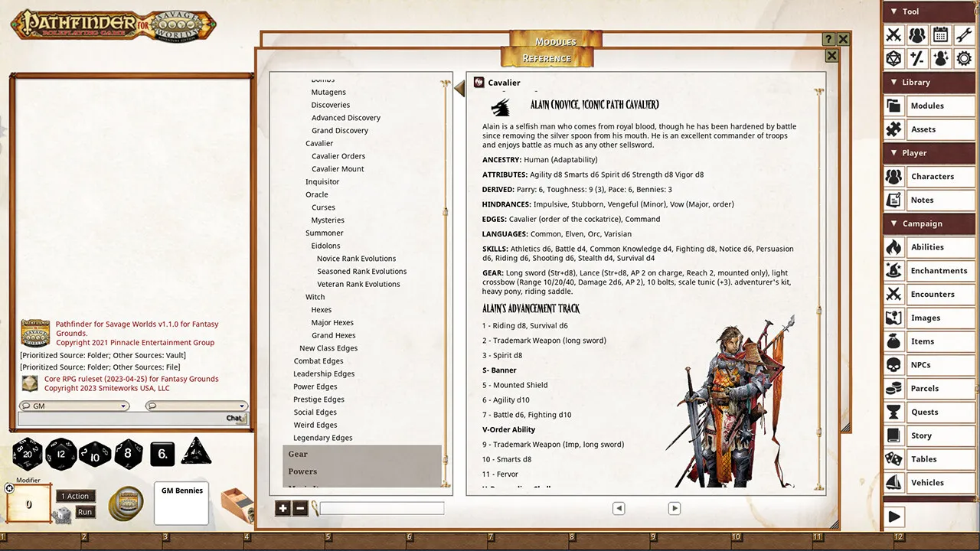Click the Assets puzzle-piece icon
This screenshot has height=551, width=980.
893,129
